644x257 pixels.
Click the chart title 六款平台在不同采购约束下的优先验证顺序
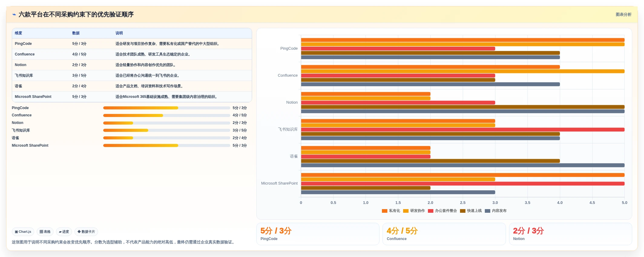(76, 15)
